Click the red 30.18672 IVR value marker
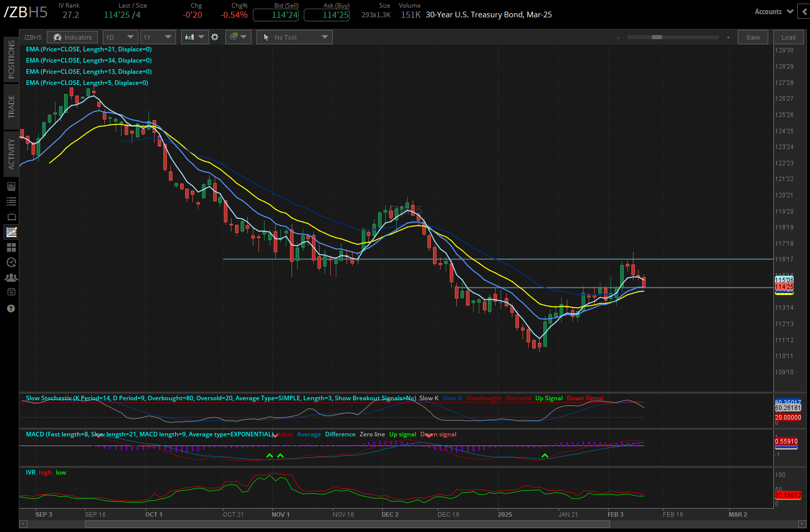Viewport: 810px width, 532px height. pyautogui.click(x=788, y=495)
